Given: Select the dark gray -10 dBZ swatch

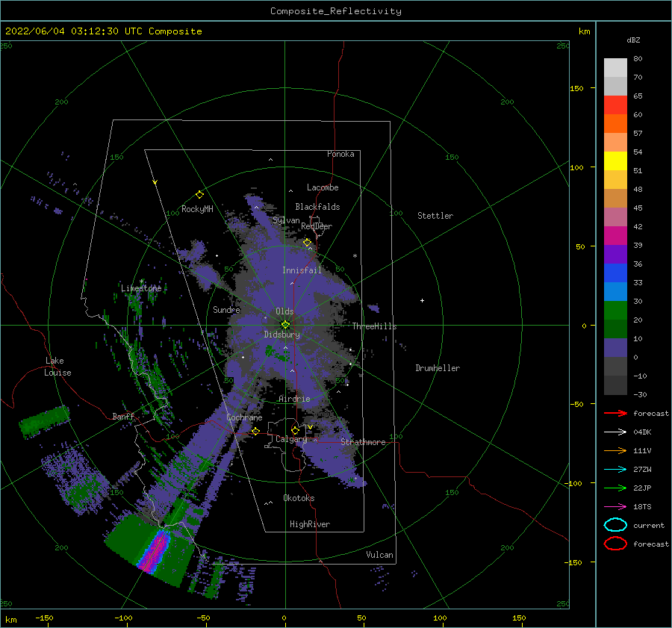Looking at the screenshot, I should pos(615,385).
